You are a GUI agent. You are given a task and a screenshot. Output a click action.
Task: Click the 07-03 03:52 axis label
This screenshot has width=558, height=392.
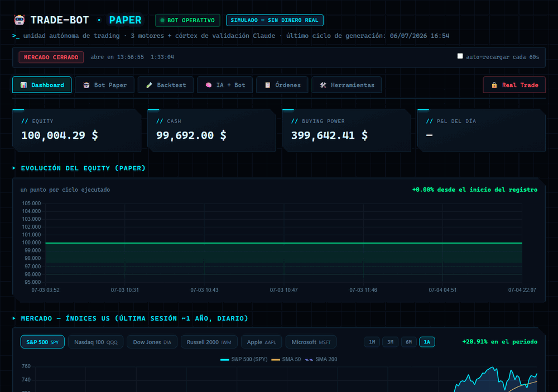[x=46, y=290]
